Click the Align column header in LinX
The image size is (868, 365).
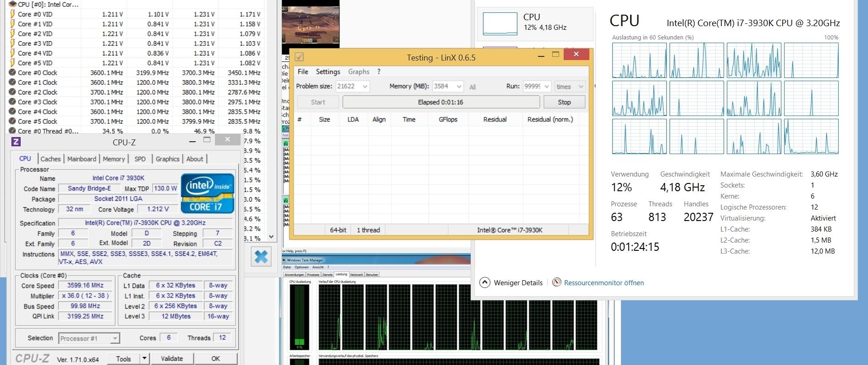379,119
